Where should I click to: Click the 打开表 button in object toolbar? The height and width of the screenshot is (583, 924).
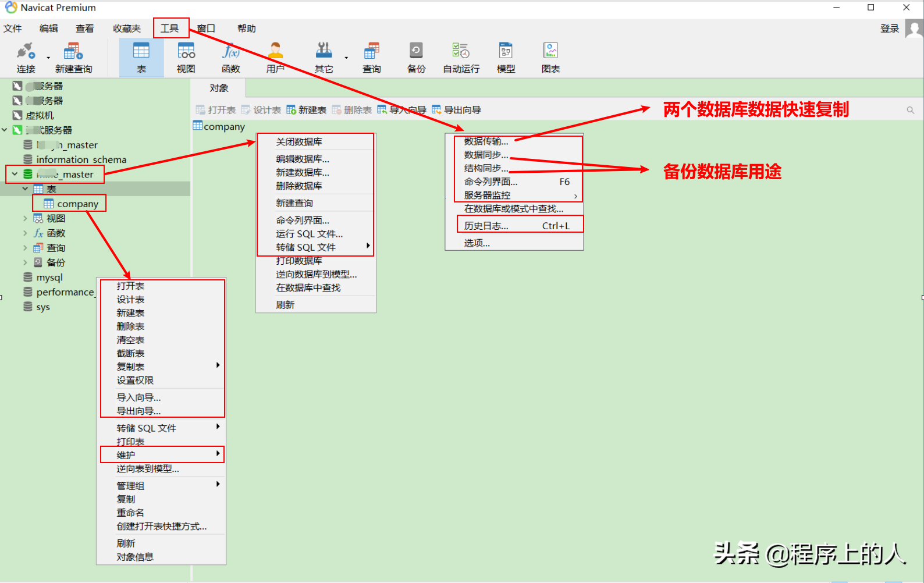coord(216,110)
